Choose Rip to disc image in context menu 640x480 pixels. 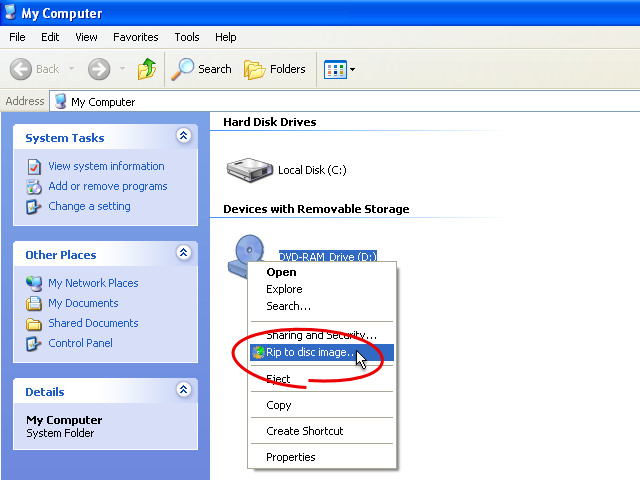[x=322, y=352]
